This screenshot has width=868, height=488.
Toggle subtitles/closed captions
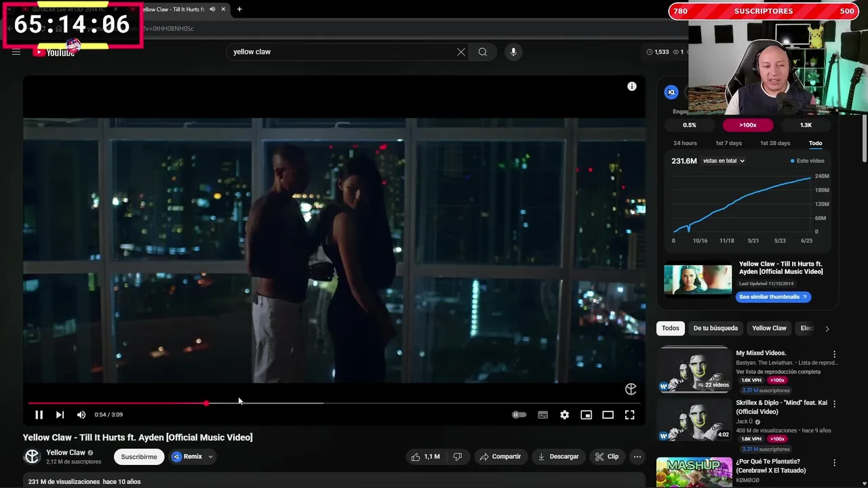point(542,415)
